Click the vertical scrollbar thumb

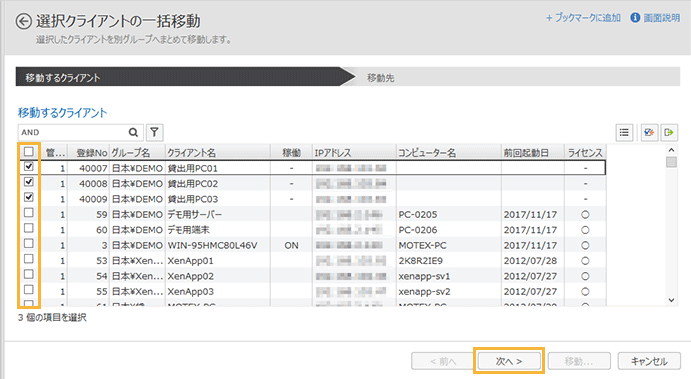pyautogui.click(x=671, y=162)
